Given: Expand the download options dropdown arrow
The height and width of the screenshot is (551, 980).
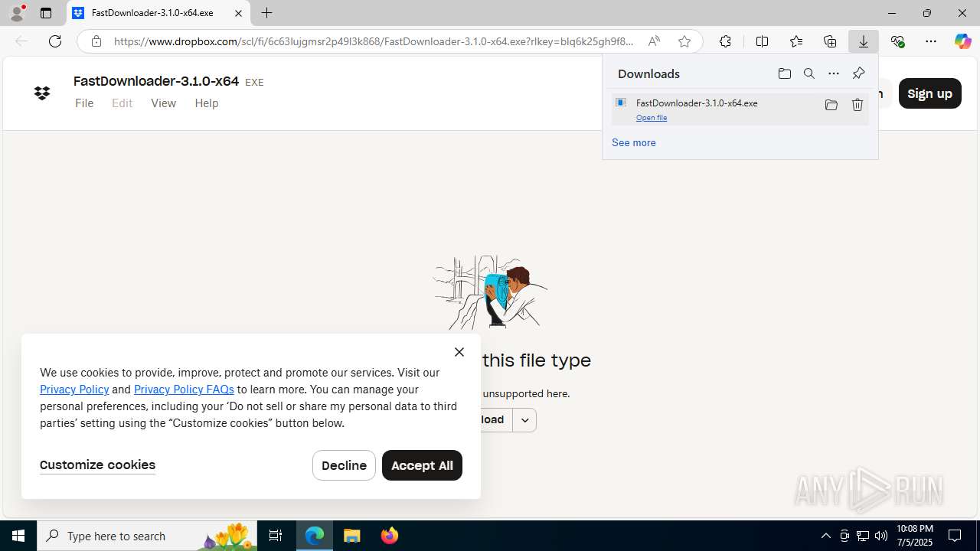Looking at the screenshot, I should 524,419.
